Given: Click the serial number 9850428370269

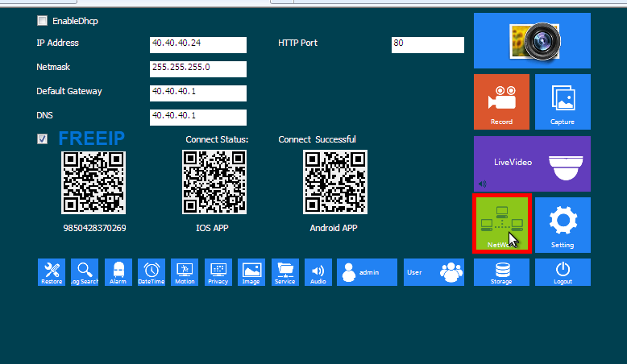Looking at the screenshot, I should pyautogui.click(x=95, y=228).
